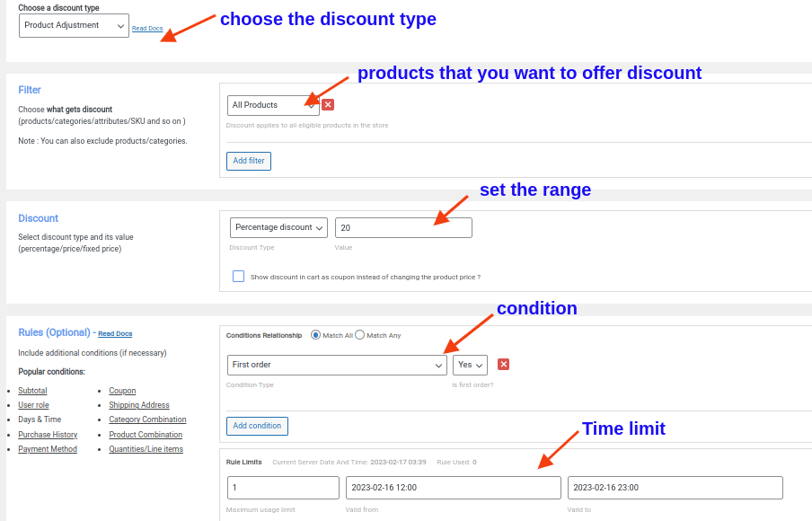Click the Maximum usage limit field
The height and width of the screenshot is (521, 812).
282,487
